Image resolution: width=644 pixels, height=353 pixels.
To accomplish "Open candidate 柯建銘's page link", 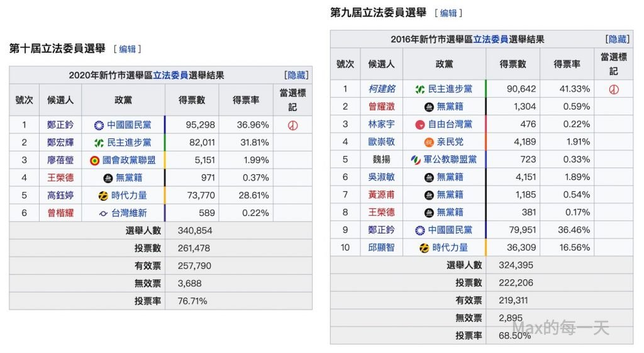I will [381, 89].
